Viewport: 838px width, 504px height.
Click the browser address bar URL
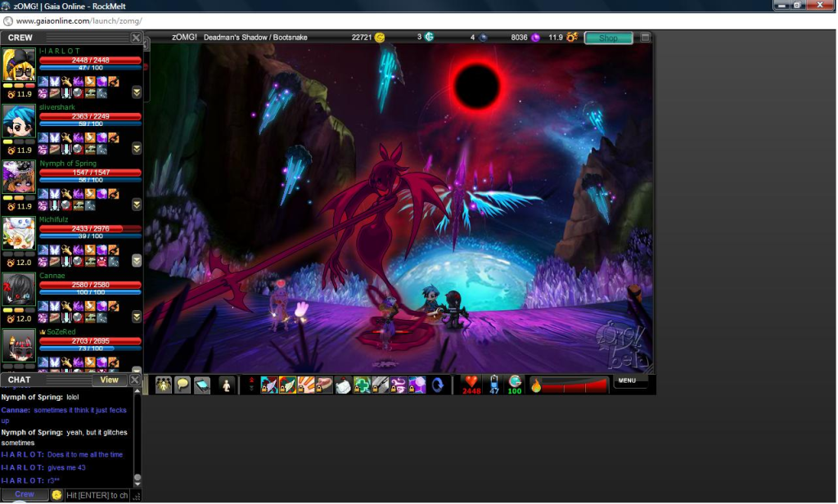79,20
